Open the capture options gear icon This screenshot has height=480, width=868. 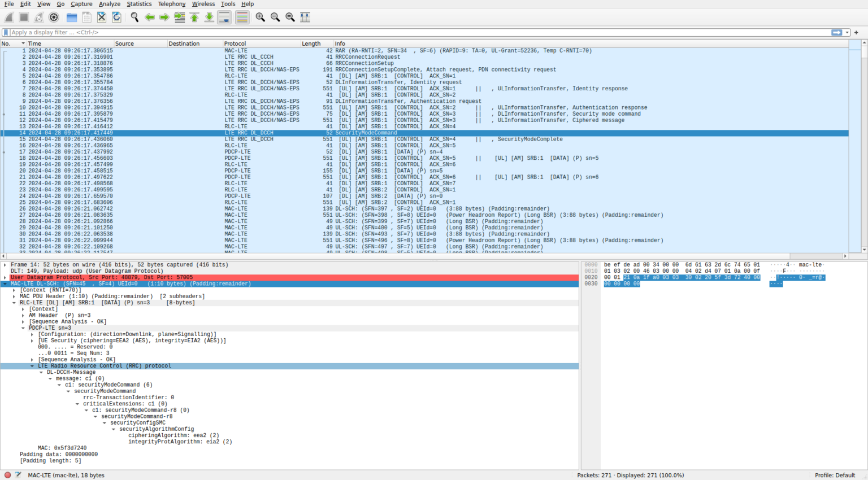(x=54, y=17)
